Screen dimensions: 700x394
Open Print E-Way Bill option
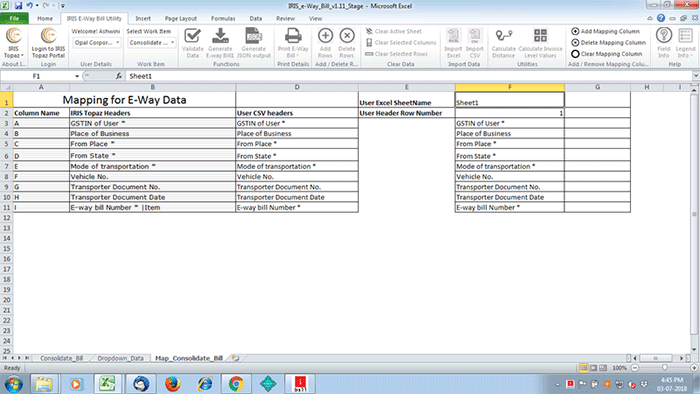pyautogui.click(x=293, y=43)
